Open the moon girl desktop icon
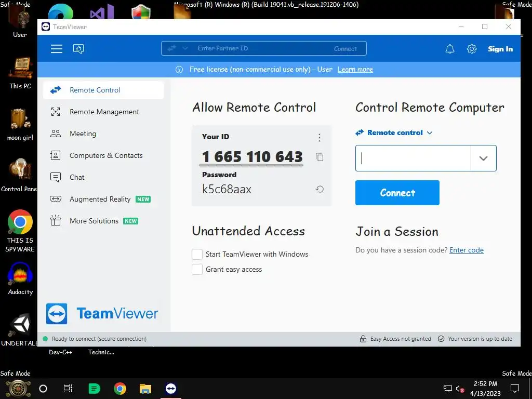Screen dimensions: 532x399 point(20,124)
